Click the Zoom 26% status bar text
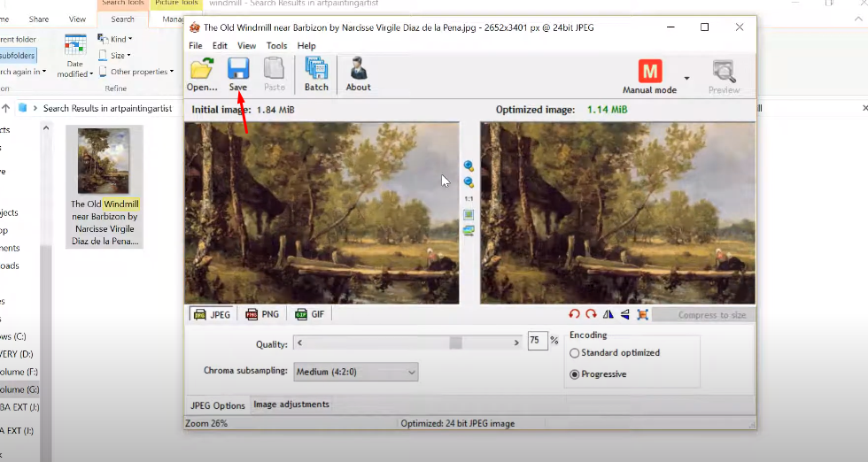868x462 pixels. (x=205, y=423)
